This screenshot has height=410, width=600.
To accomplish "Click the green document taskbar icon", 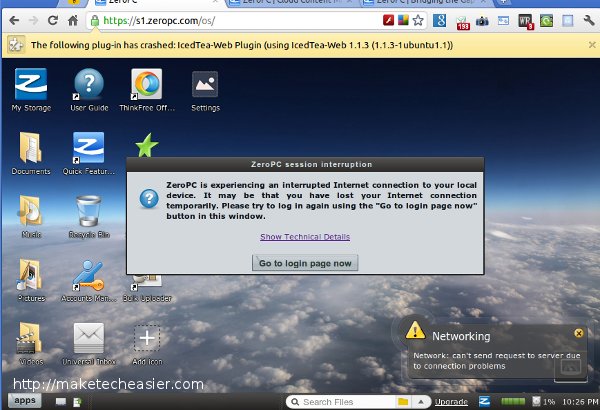I will coord(77,402).
